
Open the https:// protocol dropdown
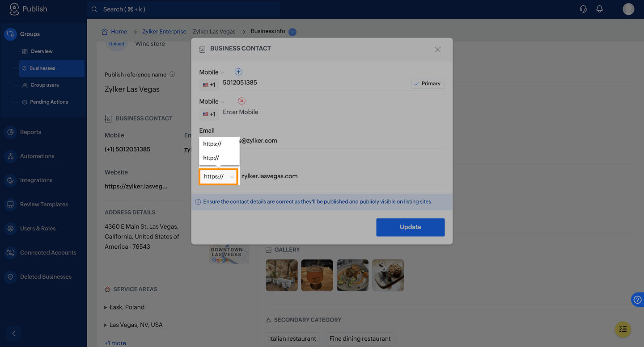click(x=219, y=176)
